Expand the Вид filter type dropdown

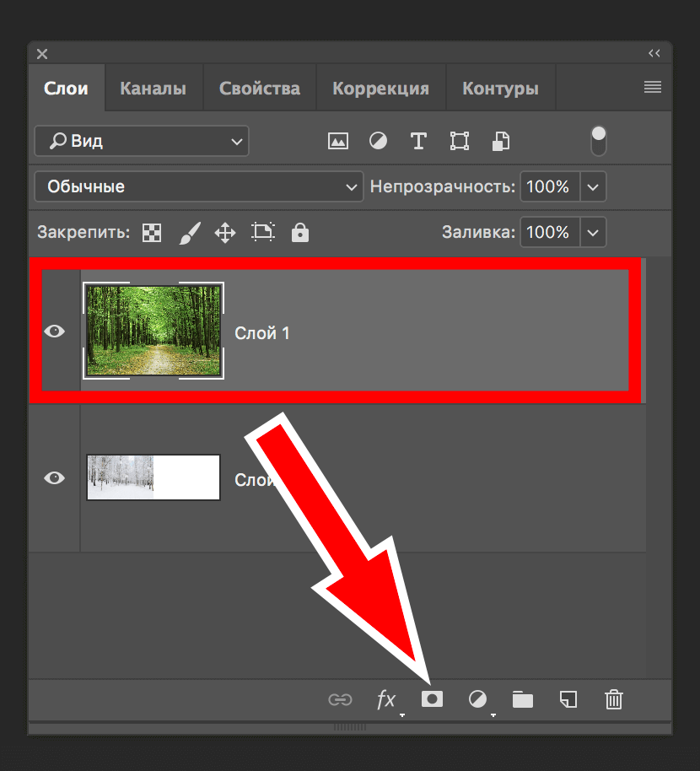coord(142,141)
